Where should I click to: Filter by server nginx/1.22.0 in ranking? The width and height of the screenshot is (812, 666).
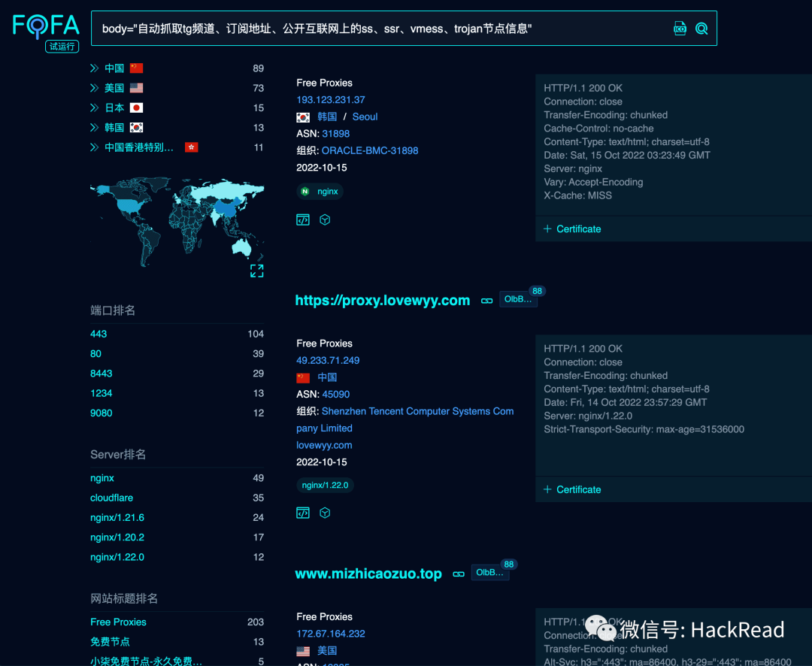click(x=117, y=557)
